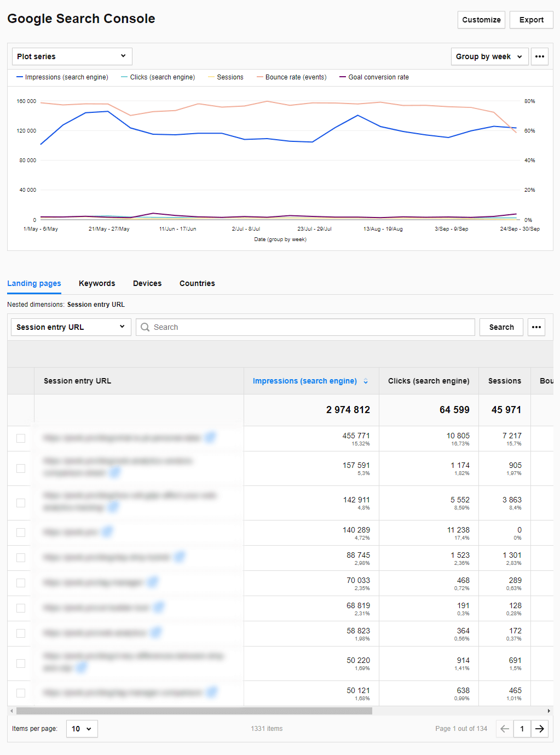Image resolution: width=560 pixels, height=755 pixels.
Task: Select checkbox for 157 591 impressions row
Action: [x=21, y=468]
